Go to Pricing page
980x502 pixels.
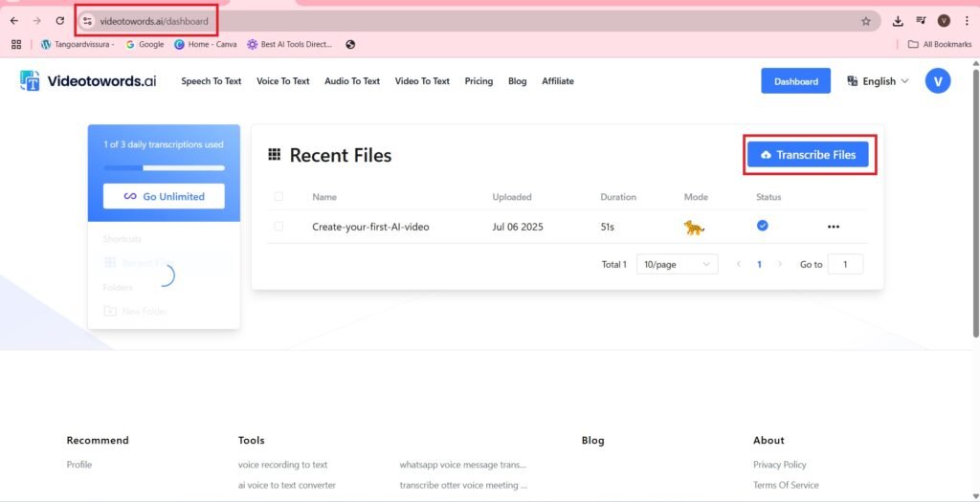[x=479, y=81]
